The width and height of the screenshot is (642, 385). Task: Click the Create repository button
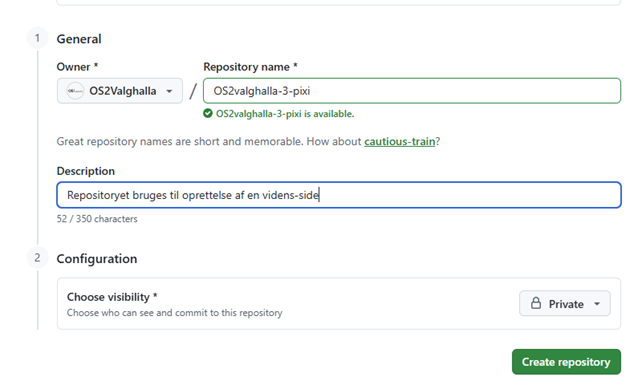coord(566,362)
